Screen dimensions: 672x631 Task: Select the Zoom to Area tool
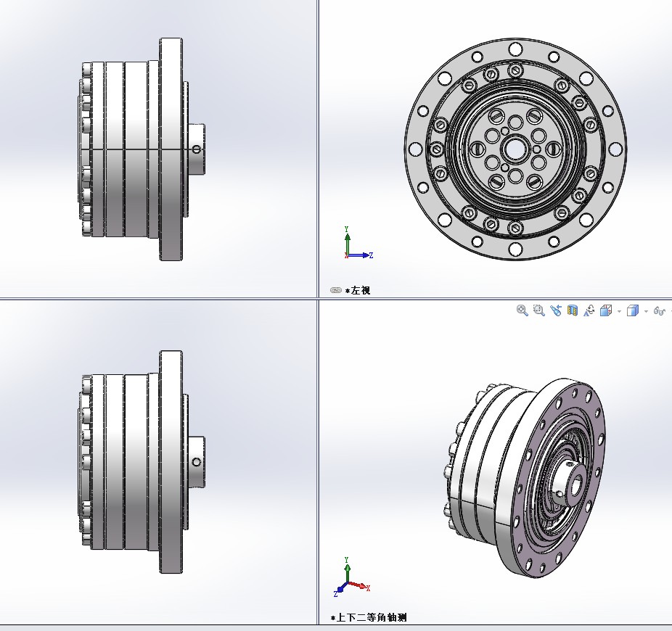(538, 310)
